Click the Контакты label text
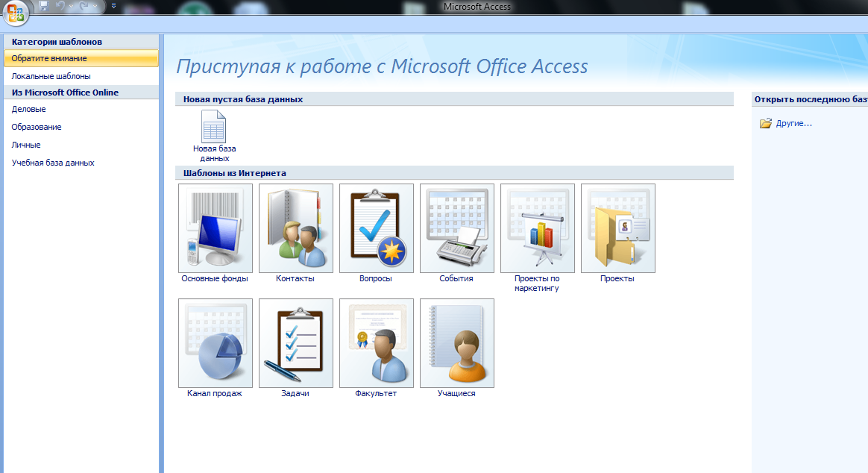Screen dimensions: 868x473 click(x=295, y=278)
